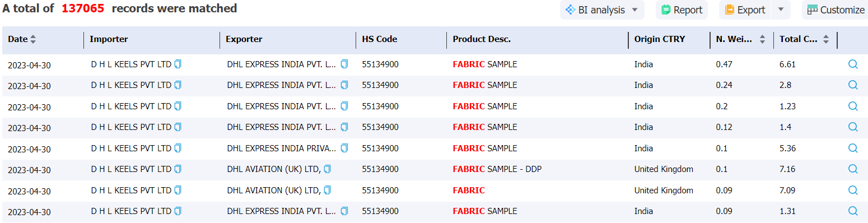Screen dimensions: 868x223
Task: Copy importer name in the 7.16 total row
Action: tap(178, 169)
